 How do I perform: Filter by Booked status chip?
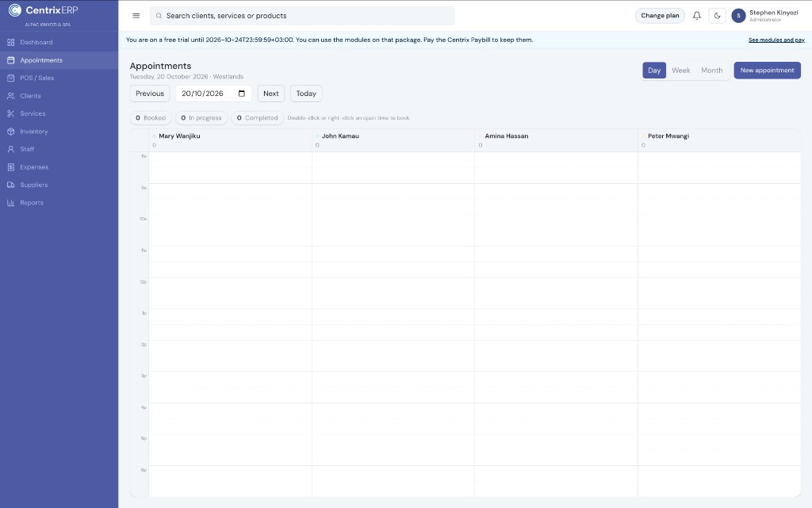(x=151, y=118)
